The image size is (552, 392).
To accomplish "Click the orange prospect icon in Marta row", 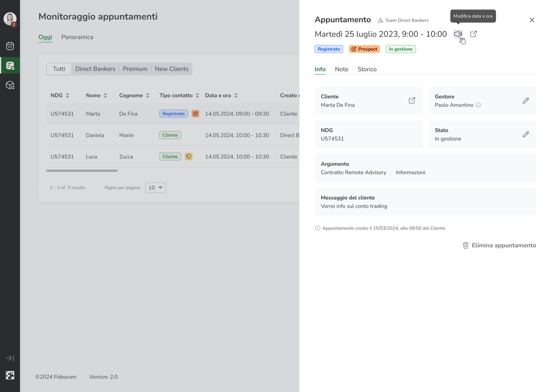I will click(x=196, y=114).
